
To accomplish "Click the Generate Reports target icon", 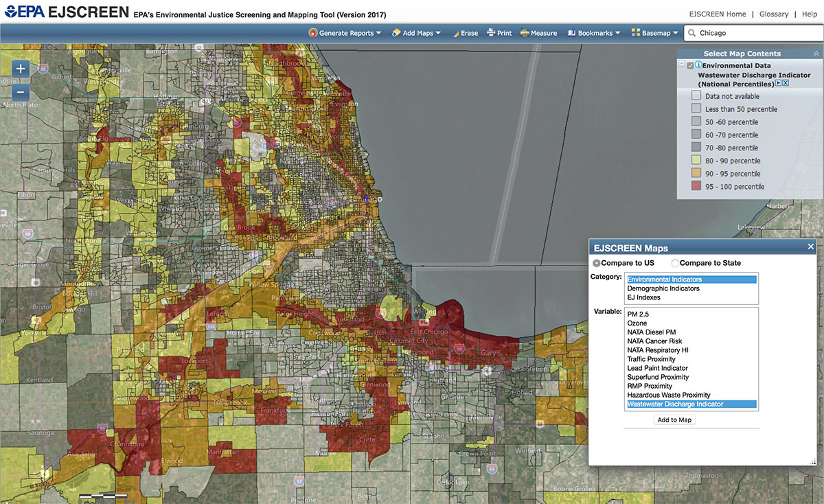I will 313,33.
